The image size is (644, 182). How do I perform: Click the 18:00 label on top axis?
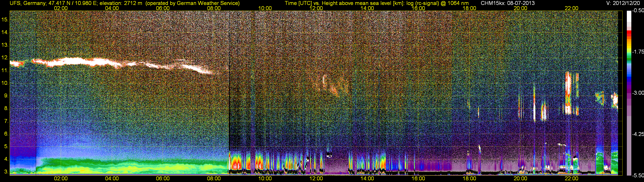pos(469,8)
